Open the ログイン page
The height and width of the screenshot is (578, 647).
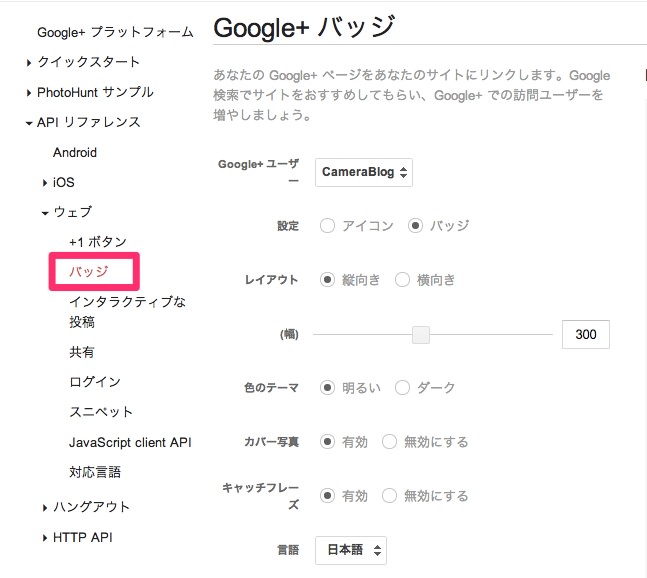[x=95, y=382]
